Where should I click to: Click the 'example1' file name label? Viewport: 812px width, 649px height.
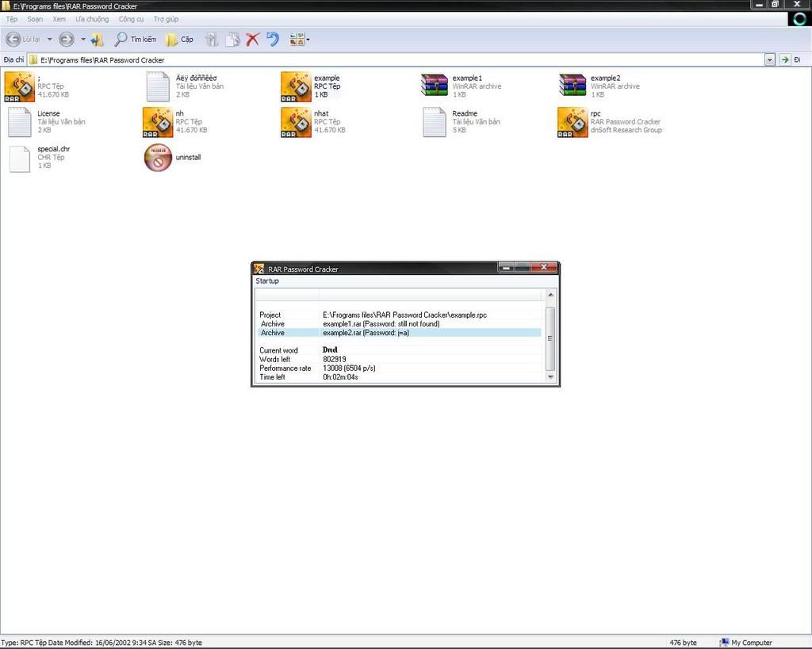[x=467, y=78]
